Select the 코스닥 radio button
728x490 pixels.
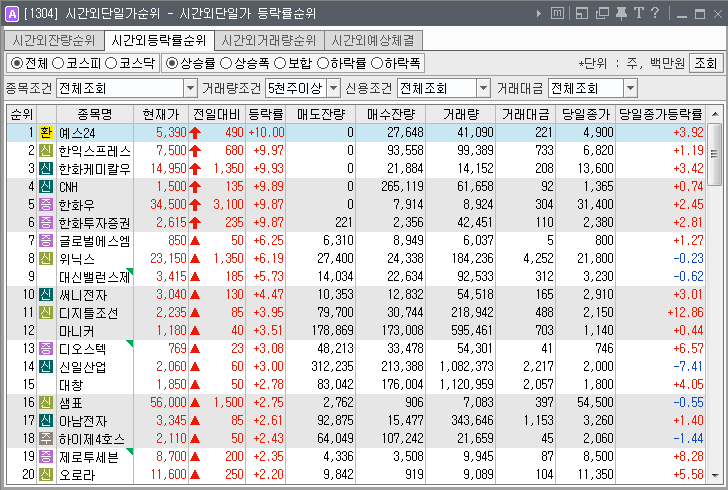click(111, 63)
